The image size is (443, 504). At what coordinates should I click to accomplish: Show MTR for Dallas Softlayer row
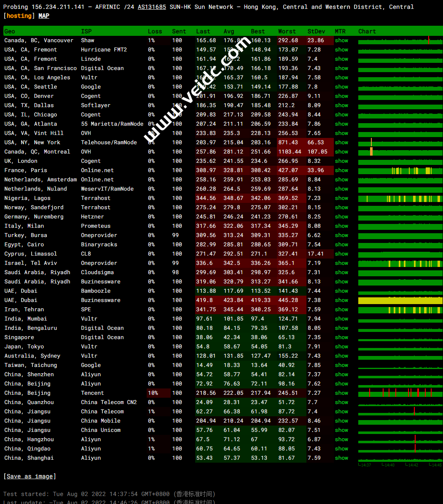341,105
